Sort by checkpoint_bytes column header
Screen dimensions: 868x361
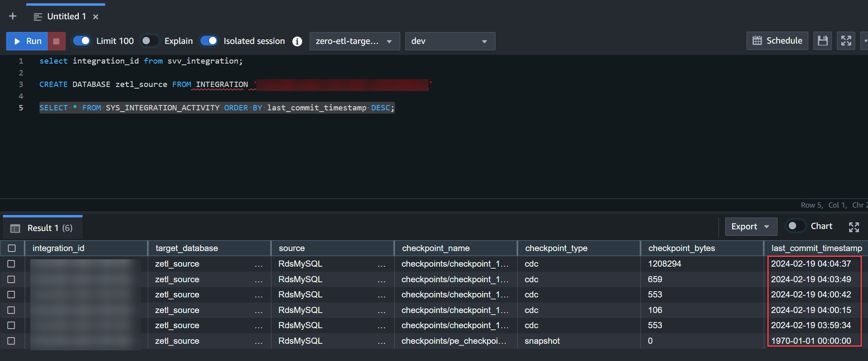pos(702,248)
